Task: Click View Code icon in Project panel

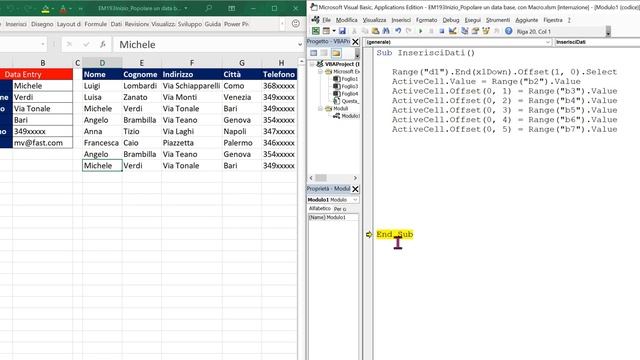Action: pyautogui.click(x=313, y=53)
